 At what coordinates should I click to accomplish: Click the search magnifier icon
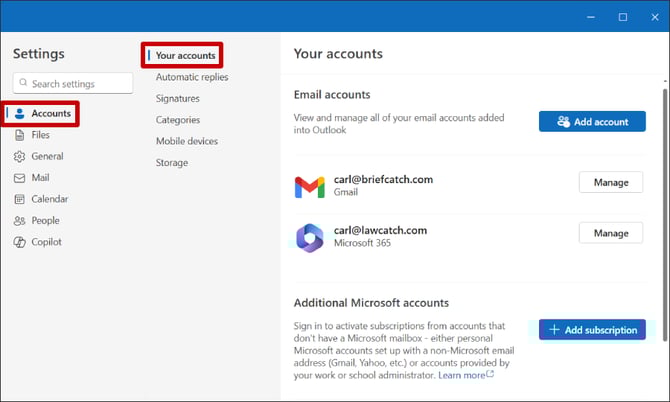tap(23, 82)
